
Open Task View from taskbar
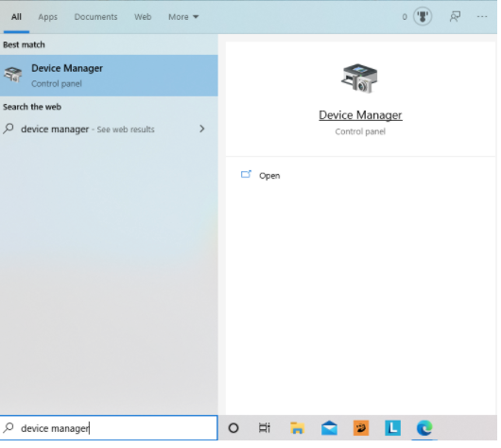265,427
